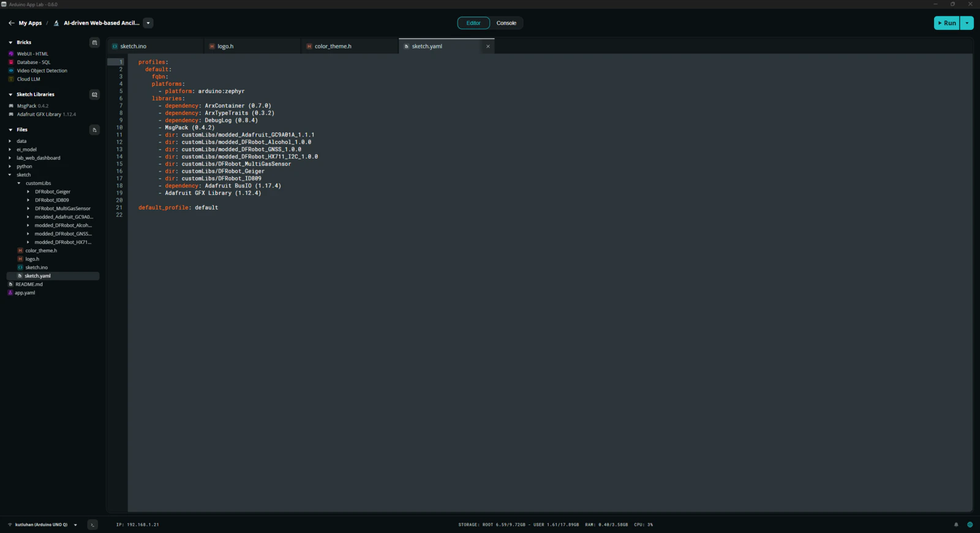
Task: Expand the lab_web_dashboard folder
Action: tap(10, 158)
